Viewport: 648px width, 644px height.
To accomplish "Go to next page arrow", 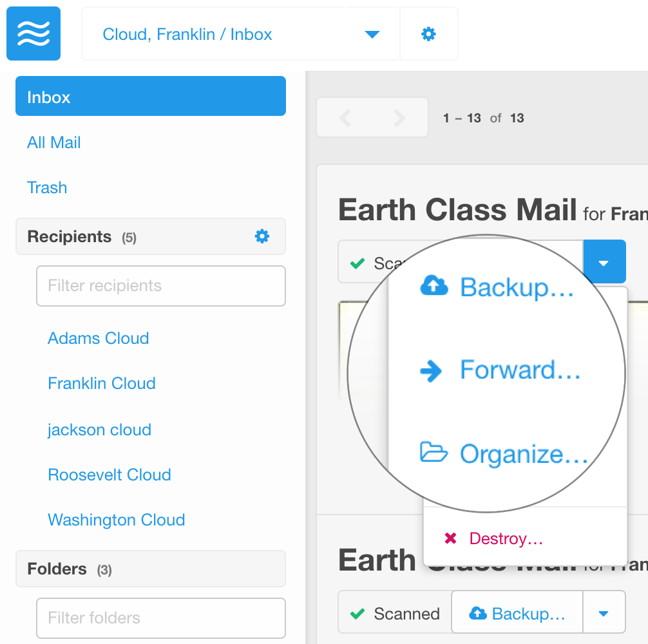I will click(399, 118).
